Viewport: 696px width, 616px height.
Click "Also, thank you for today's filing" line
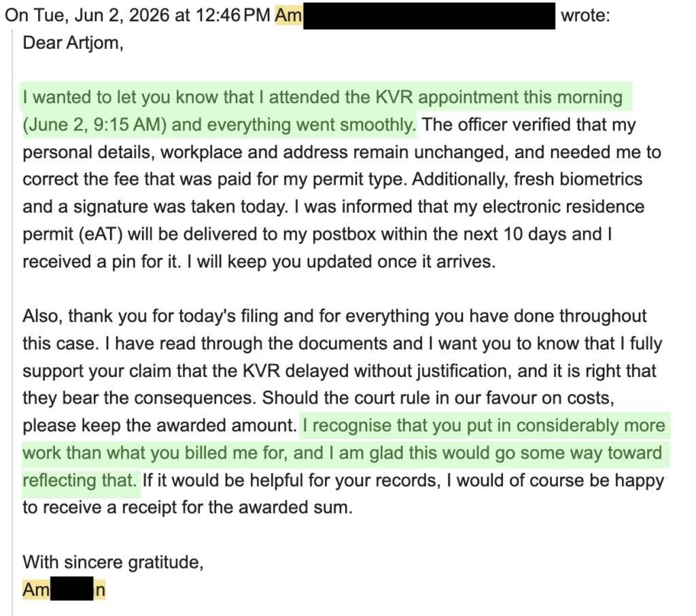[x=152, y=316]
